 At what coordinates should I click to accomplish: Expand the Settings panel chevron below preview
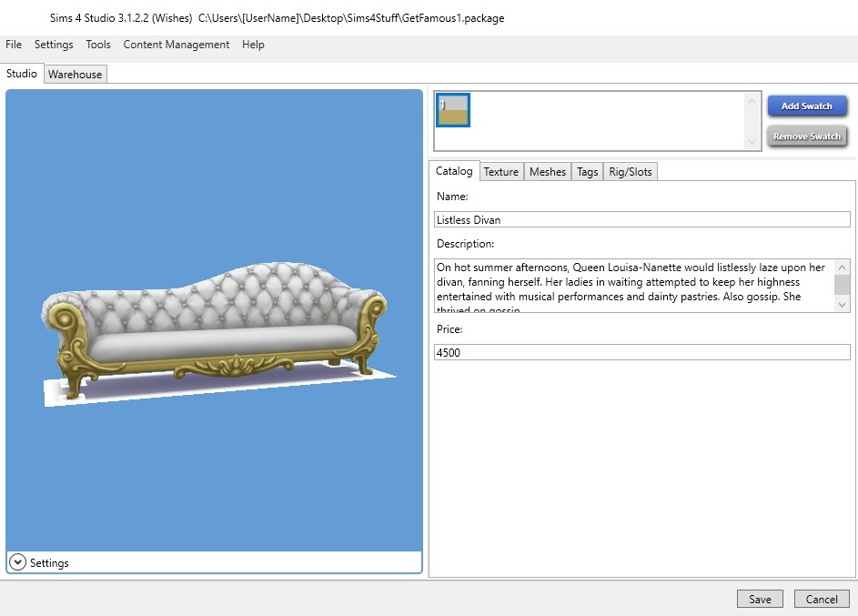coord(18,562)
